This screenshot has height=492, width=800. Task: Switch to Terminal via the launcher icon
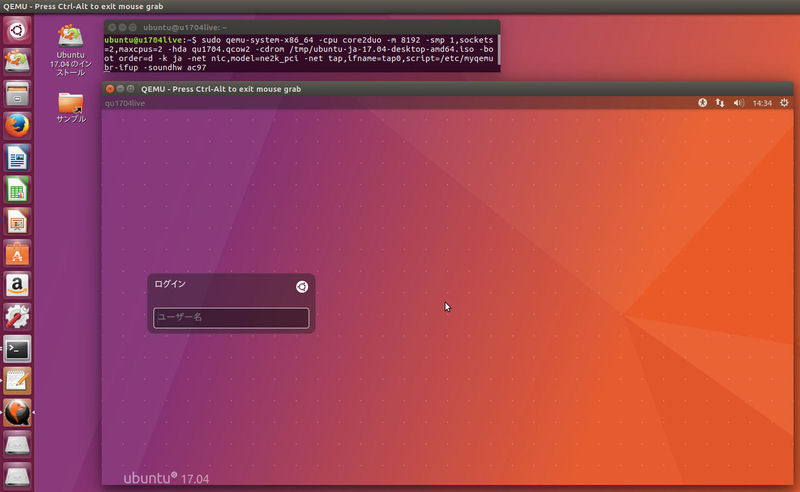pyautogui.click(x=17, y=349)
